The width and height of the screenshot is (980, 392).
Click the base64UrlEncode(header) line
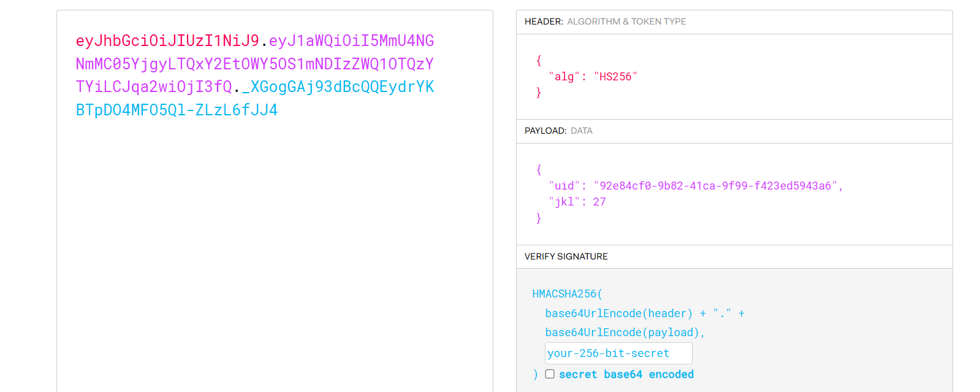(x=618, y=313)
